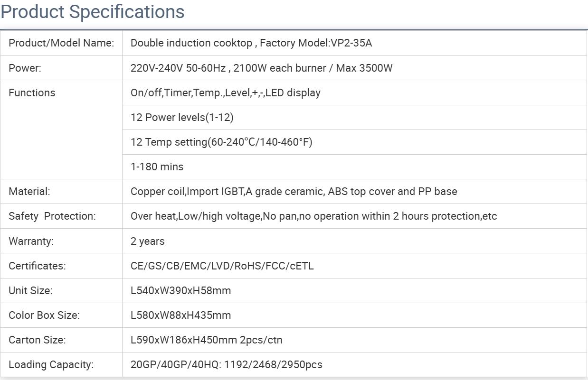Click the Product/Model Name label cell
Viewport: 588px width, 380px height.
[61, 43]
